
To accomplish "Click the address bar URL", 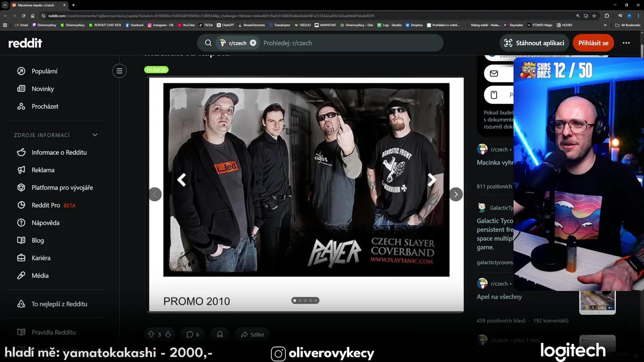I will click(x=211, y=16).
